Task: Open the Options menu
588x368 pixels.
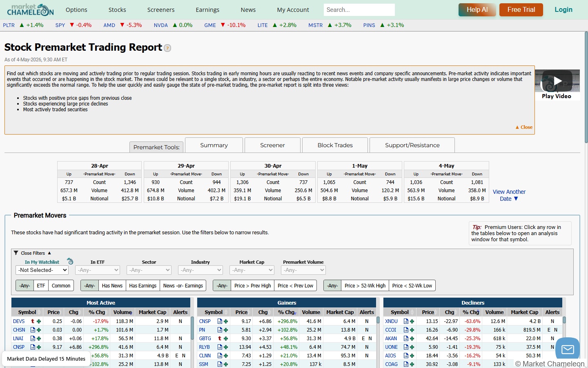Action: [76, 10]
